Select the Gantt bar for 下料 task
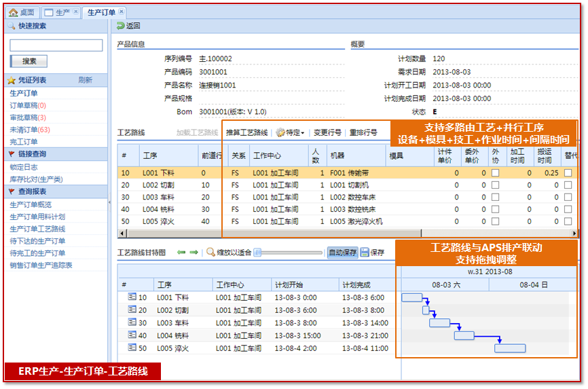Image resolution: width=588 pixels, height=389 pixels. point(411,297)
